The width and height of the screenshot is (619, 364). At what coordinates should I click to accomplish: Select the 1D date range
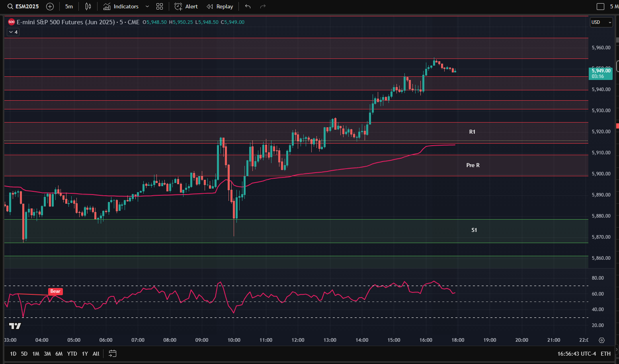[13, 354]
